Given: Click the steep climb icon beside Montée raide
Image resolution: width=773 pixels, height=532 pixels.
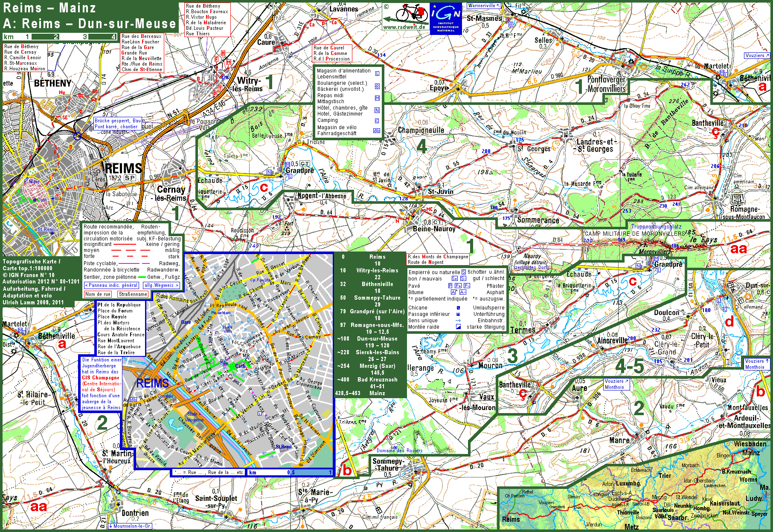Looking at the screenshot, I should (458, 327).
